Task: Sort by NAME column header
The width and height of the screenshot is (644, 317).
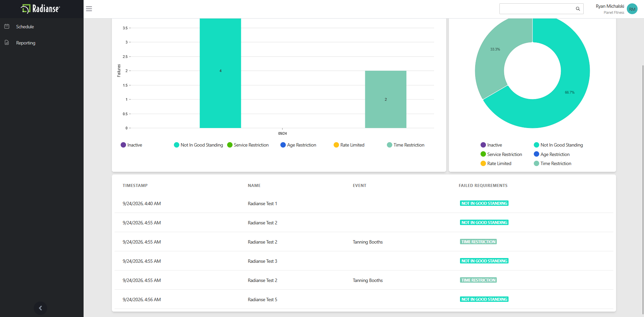Action: pos(254,186)
